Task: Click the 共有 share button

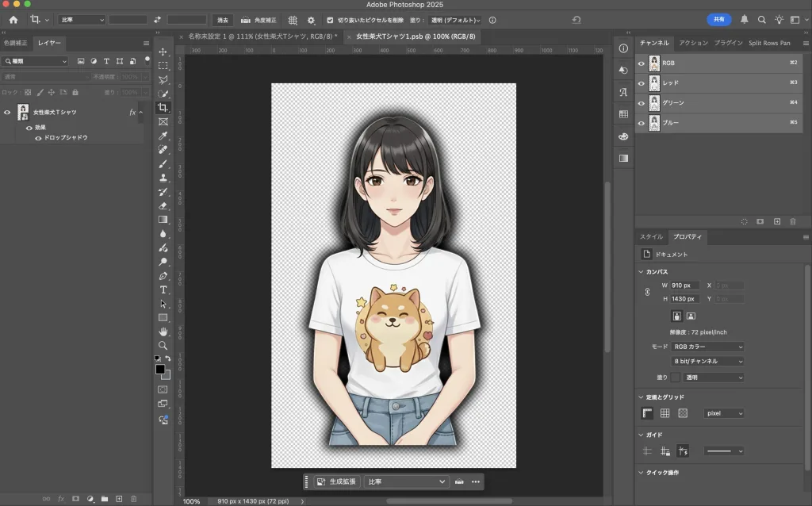Action: pyautogui.click(x=718, y=20)
